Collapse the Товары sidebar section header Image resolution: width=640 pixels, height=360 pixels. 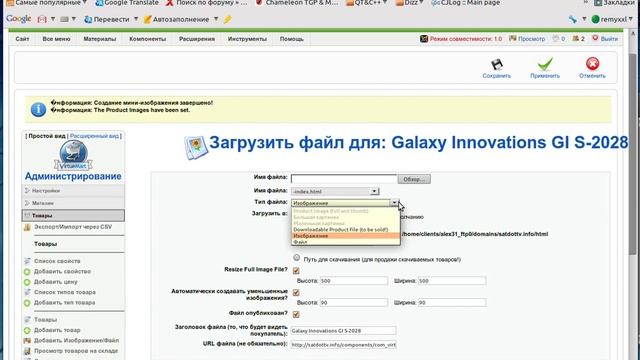[x=73, y=216]
